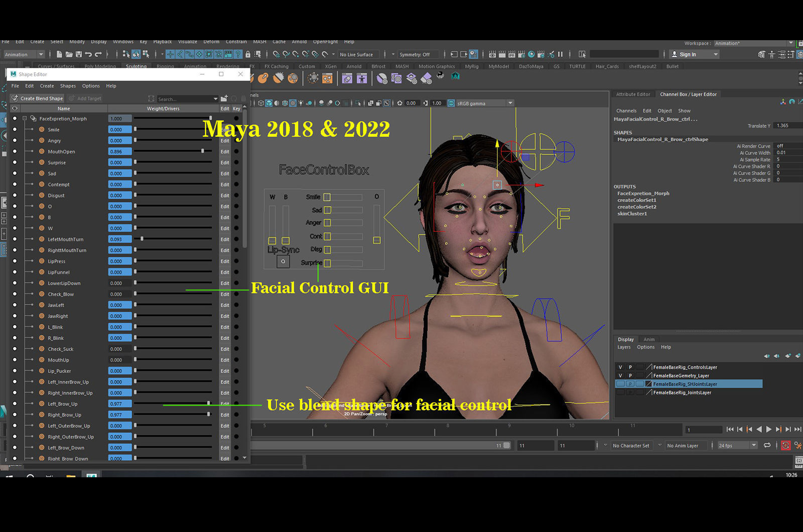The image size is (803, 532).
Task: Click the question mark selection mask icon
Action: 238,54
